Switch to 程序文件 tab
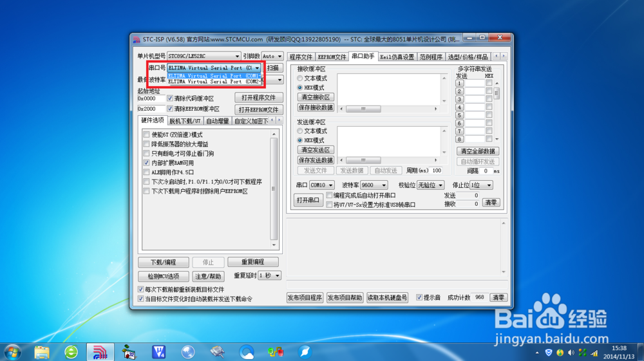Viewport: 644px width, 361px height. tap(301, 57)
